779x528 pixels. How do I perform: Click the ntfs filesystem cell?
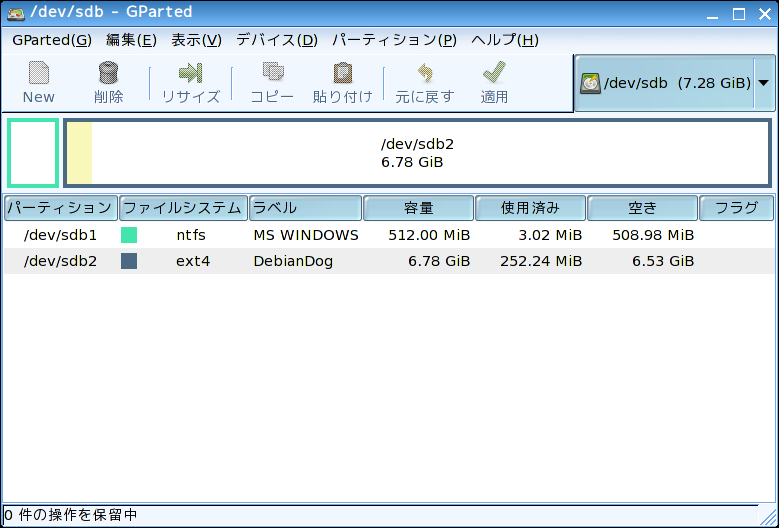[191, 235]
